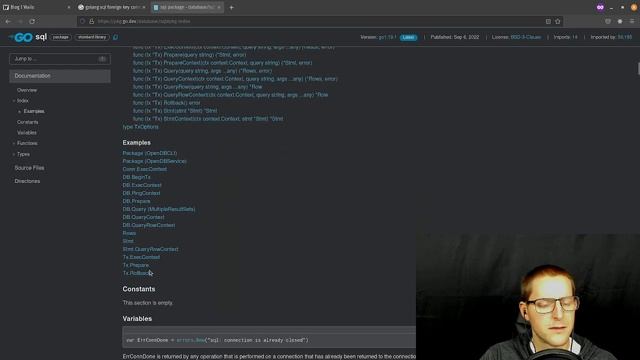
Task: Expand the Types section in sidebar
Action: tap(14, 154)
